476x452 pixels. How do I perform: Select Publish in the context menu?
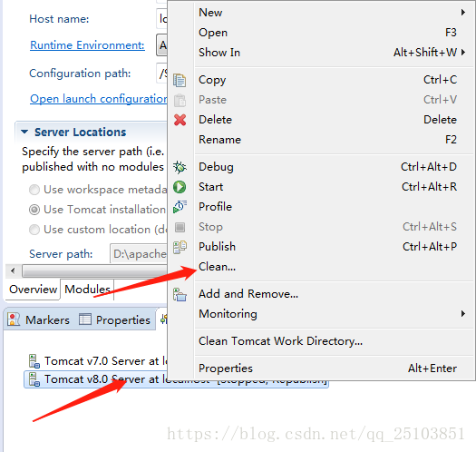pyautogui.click(x=334, y=247)
